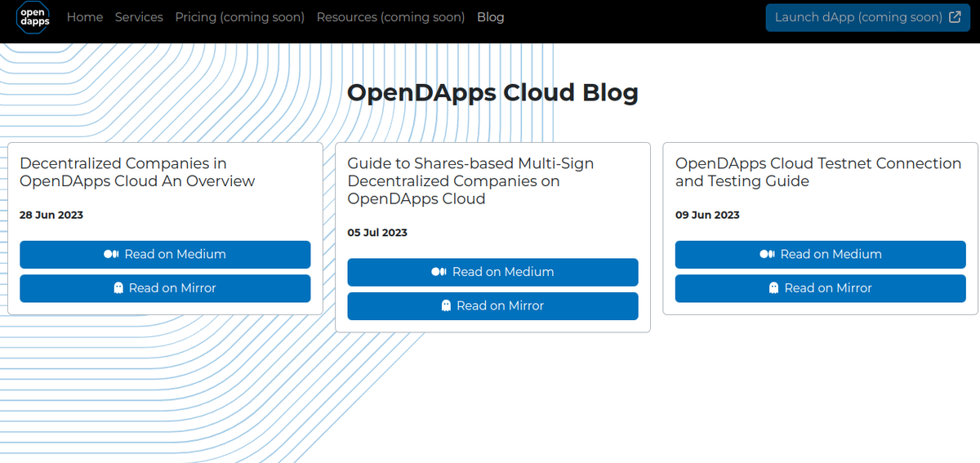
Task: Click the Mirror ghost icon in the Testnet Connection card
Action: [774, 288]
